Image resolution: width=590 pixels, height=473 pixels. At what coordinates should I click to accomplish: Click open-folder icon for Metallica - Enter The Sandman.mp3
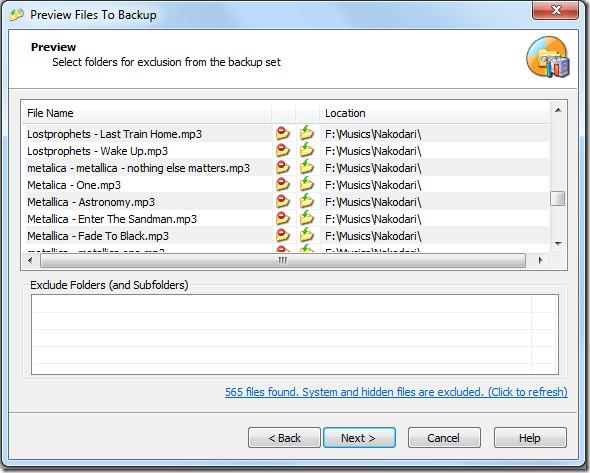click(x=307, y=218)
